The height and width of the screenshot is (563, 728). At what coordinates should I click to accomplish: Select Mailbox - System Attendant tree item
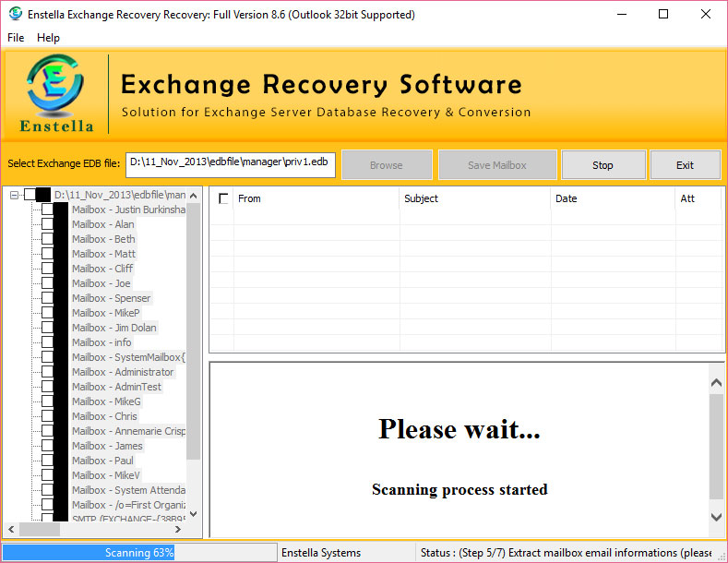(128, 490)
